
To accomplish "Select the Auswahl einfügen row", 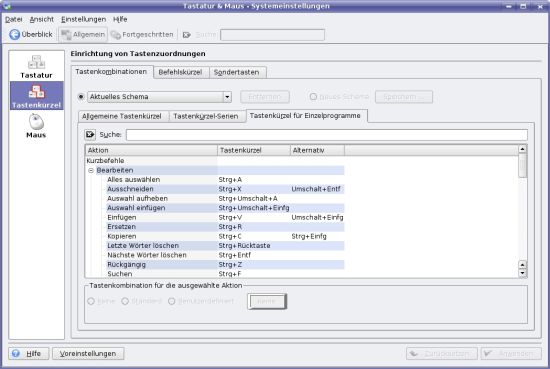I will click(x=225, y=208).
